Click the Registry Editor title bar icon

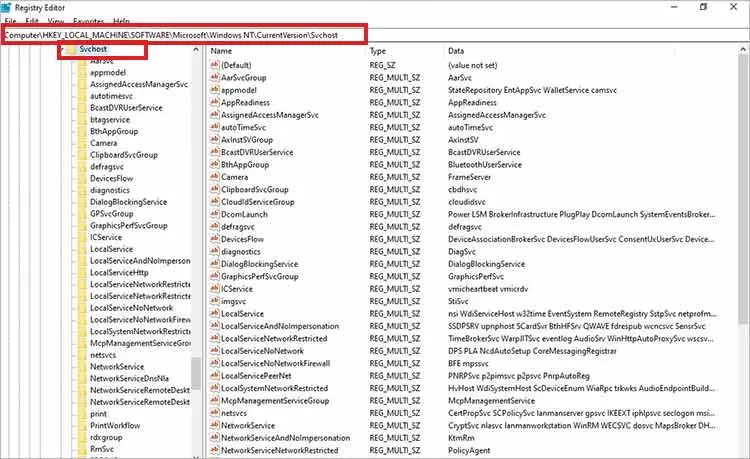click(x=6, y=7)
